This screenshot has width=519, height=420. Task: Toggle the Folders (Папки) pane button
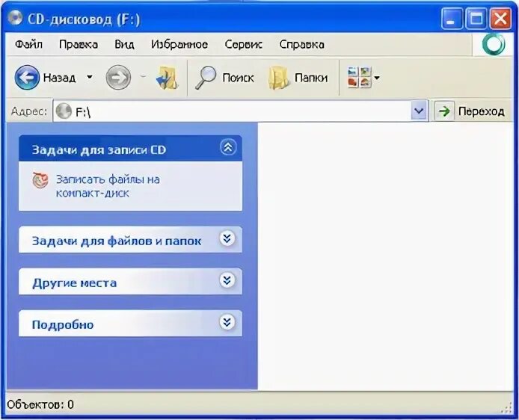[298, 78]
